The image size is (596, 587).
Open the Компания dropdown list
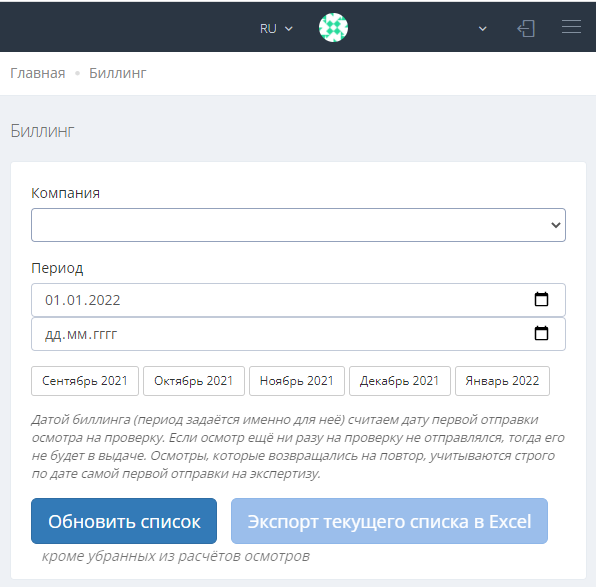(x=298, y=225)
